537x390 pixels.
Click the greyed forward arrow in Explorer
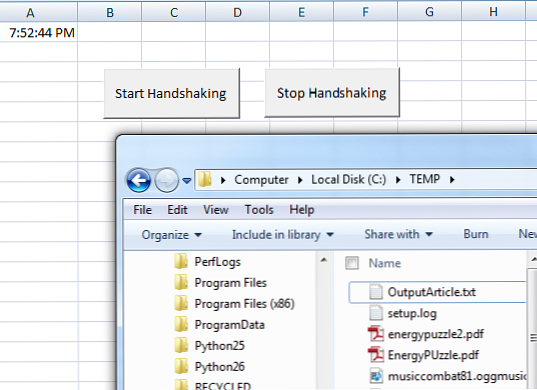coord(166,180)
